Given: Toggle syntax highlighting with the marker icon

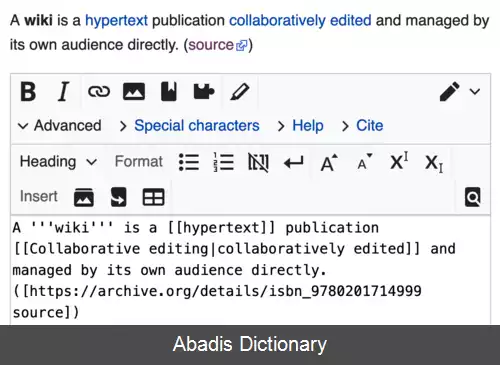Looking at the screenshot, I should [x=239, y=91].
